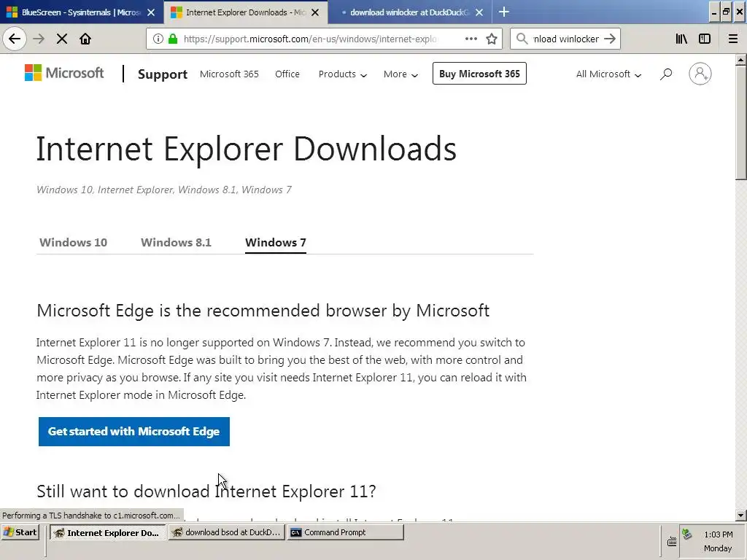
Task: Switch to download bsod DuckDuckGo taskbar window
Action: tap(226, 532)
